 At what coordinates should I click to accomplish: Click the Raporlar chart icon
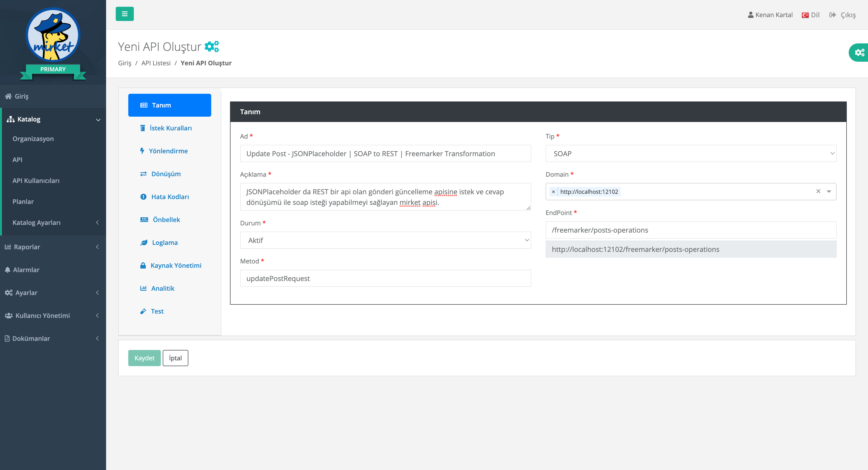[x=8, y=247]
